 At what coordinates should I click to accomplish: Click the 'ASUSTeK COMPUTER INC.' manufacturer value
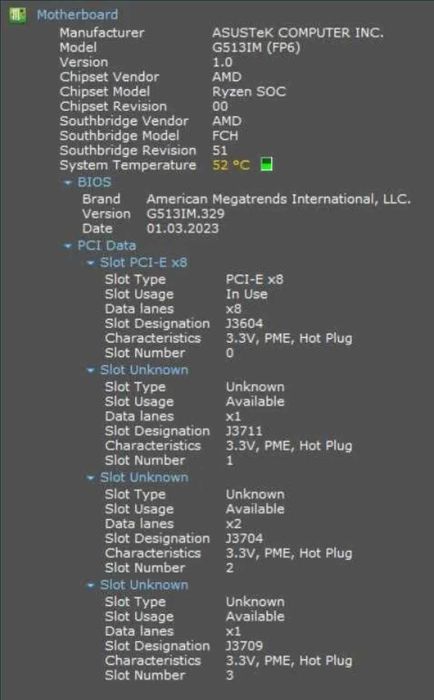(x=298, y=33)
